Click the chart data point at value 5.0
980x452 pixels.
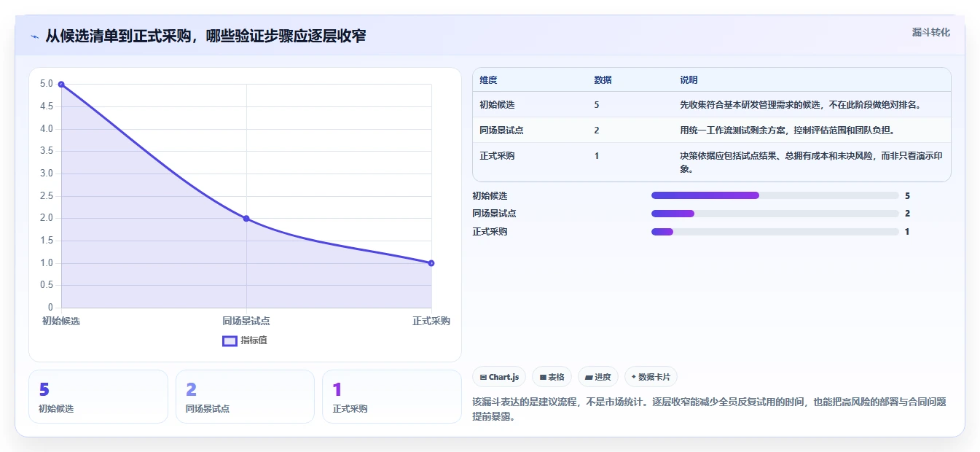click(x=61, y=85)
